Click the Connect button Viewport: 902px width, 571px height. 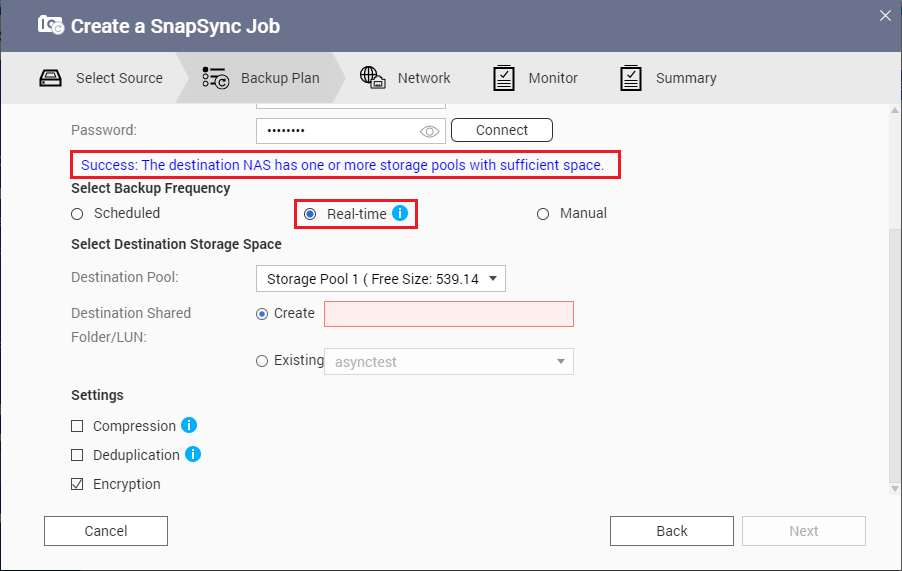pos(502,130)
